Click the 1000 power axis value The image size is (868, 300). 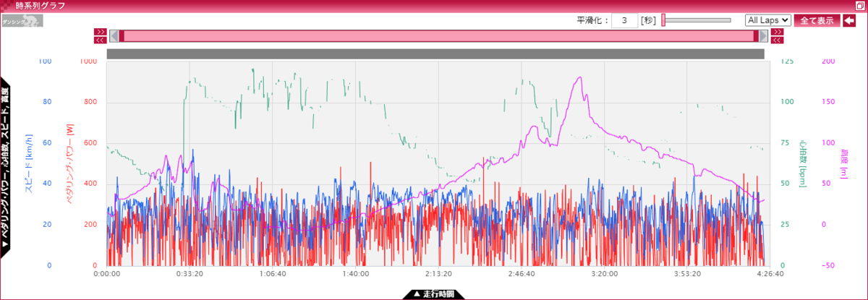[88, 61]
